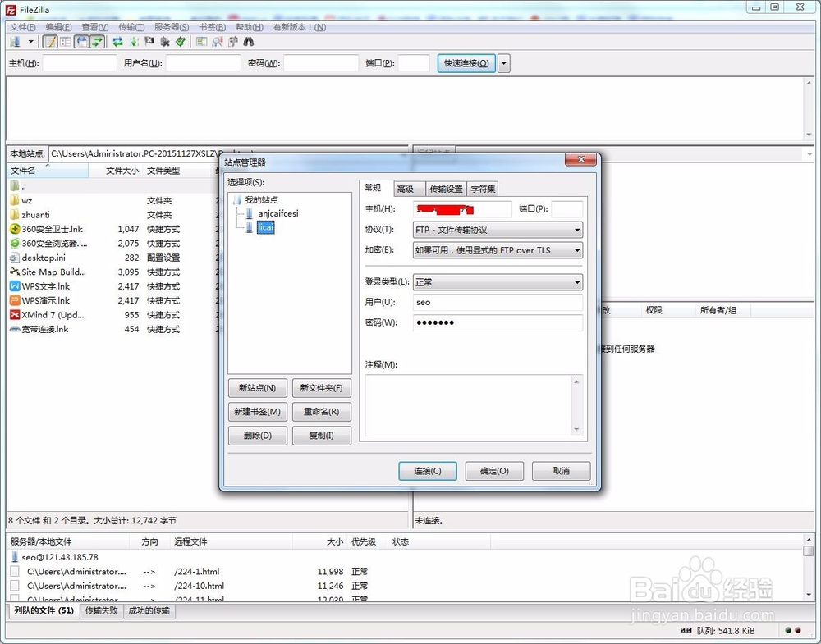
Task: Open the Site Manager toolbar icon
Action: coord(15,41)
